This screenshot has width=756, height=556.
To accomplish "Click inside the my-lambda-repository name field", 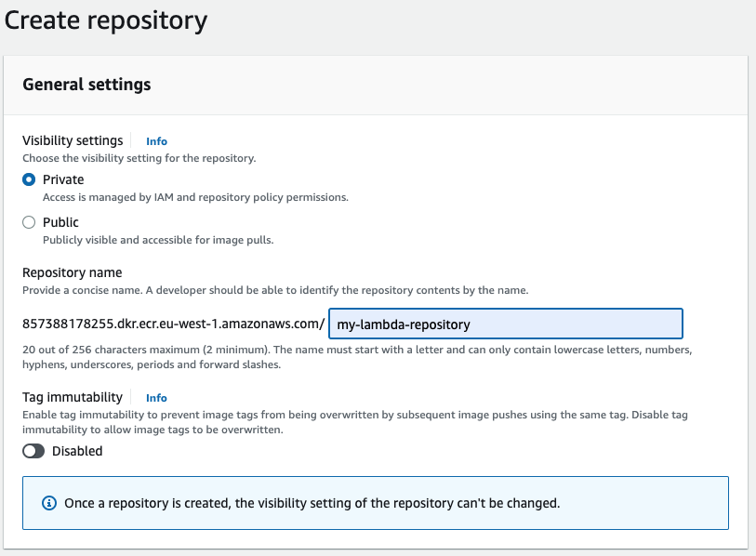I will [505, 324].
